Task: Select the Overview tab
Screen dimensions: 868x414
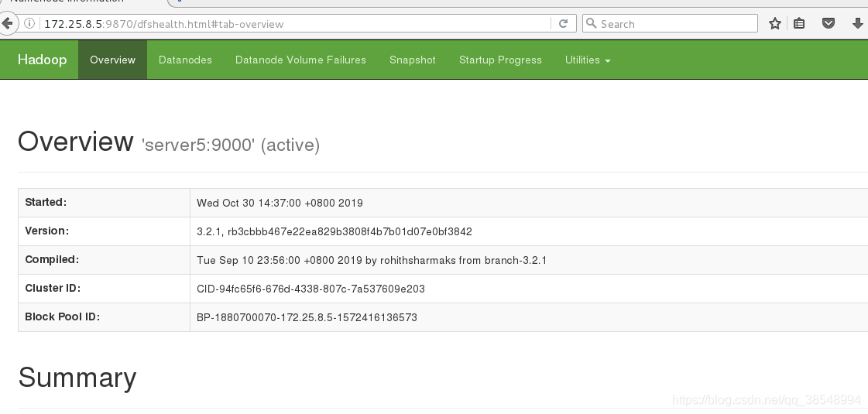Action: 112,60
